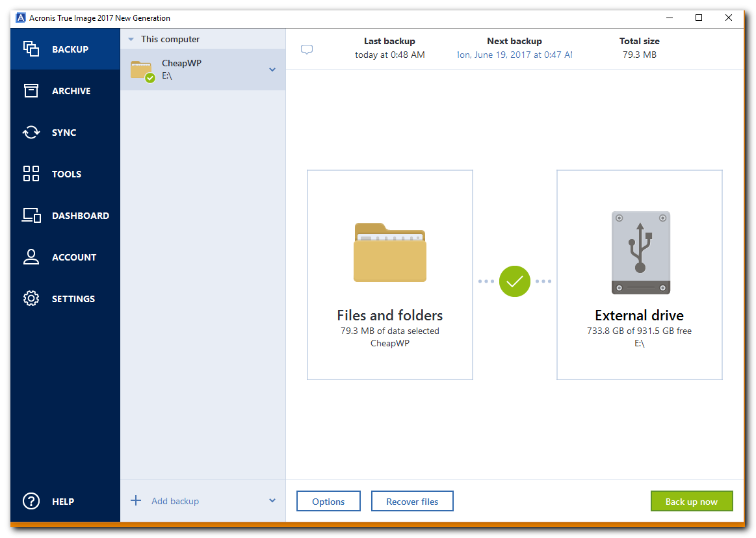This screenshot has width=756, height=538.
Task: Click the Recover files button
Action: click(412, 502)
